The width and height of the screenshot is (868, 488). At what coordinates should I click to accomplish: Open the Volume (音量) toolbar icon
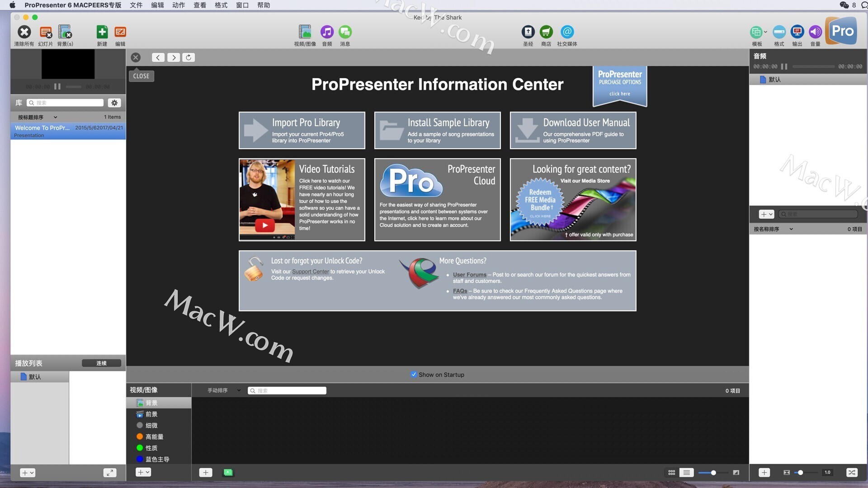tap(815, 32)
